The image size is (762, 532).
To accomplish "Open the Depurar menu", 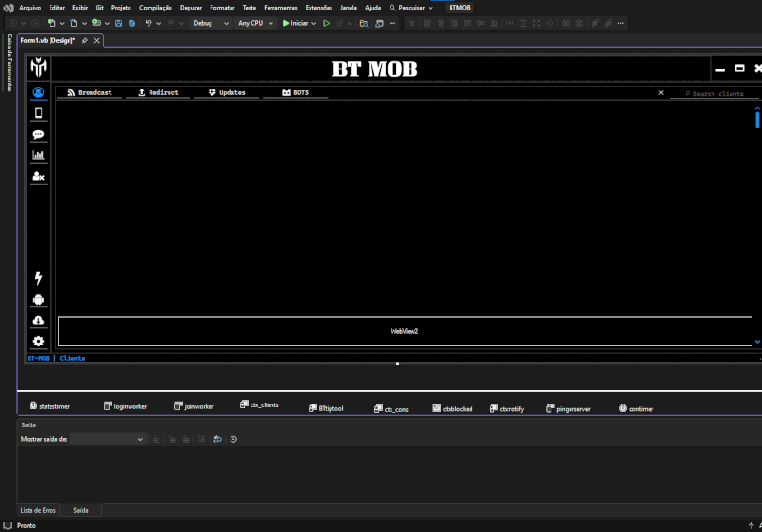I will [191, 8].
